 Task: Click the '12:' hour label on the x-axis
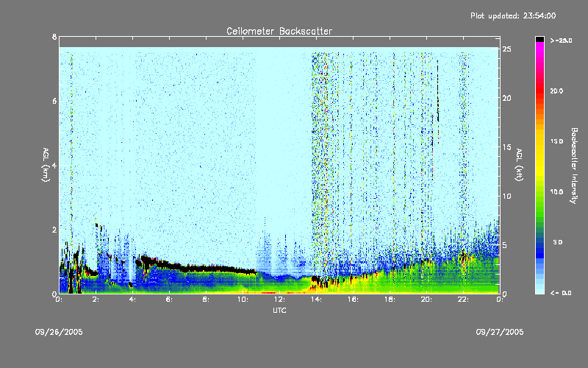[x=279, y=300]
